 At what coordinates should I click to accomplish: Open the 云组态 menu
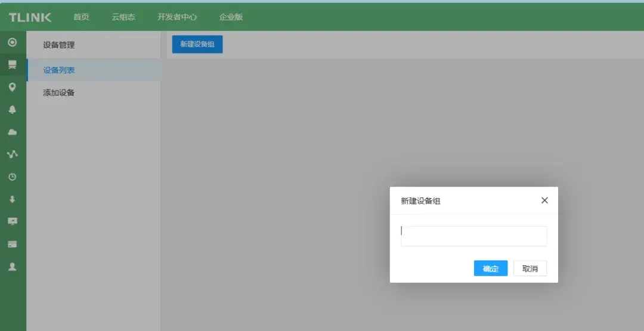123,17
